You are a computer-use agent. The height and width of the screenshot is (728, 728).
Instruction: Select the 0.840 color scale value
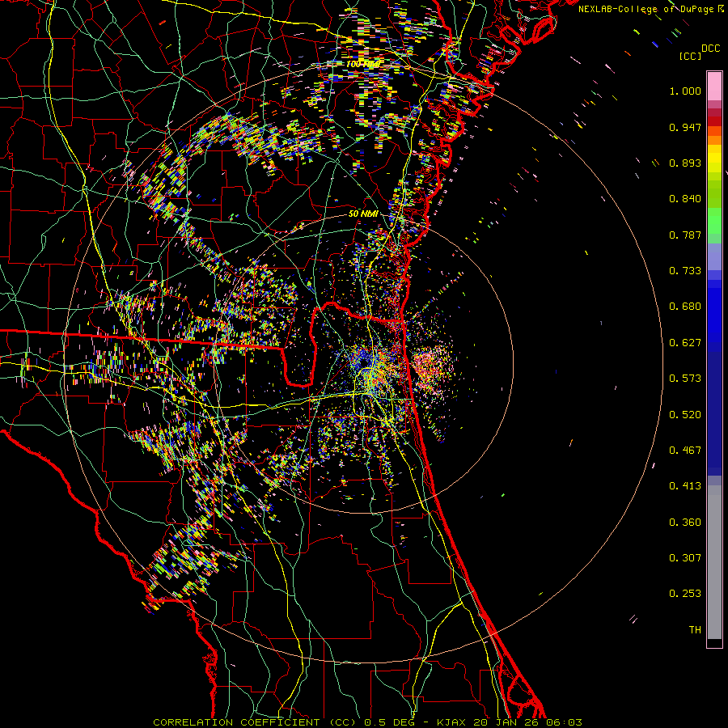685,199
